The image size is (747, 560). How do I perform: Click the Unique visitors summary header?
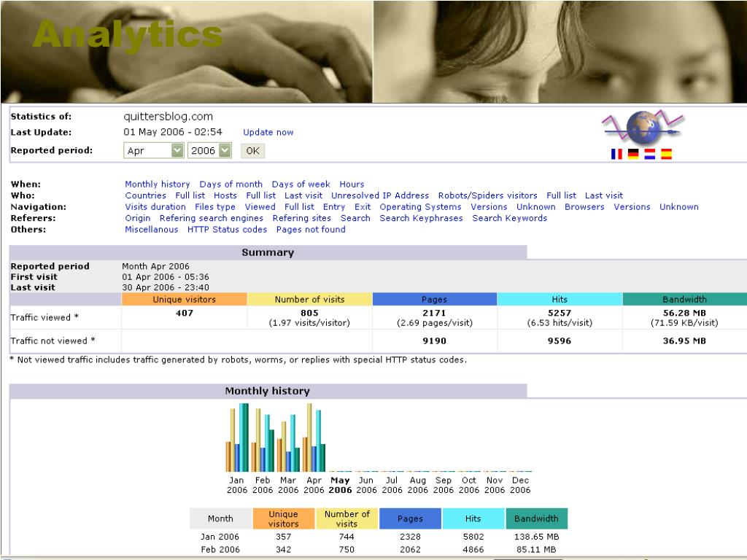coord(185,299)
